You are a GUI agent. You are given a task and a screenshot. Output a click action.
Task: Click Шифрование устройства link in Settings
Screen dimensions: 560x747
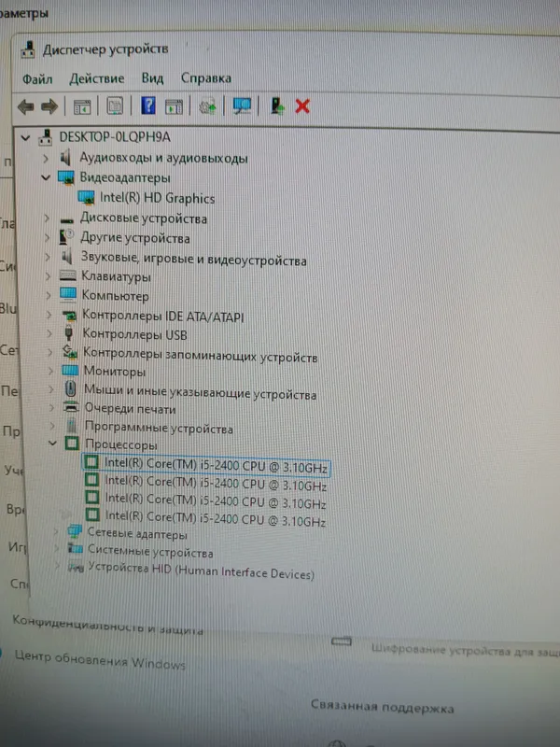click(x=465, y=650)
